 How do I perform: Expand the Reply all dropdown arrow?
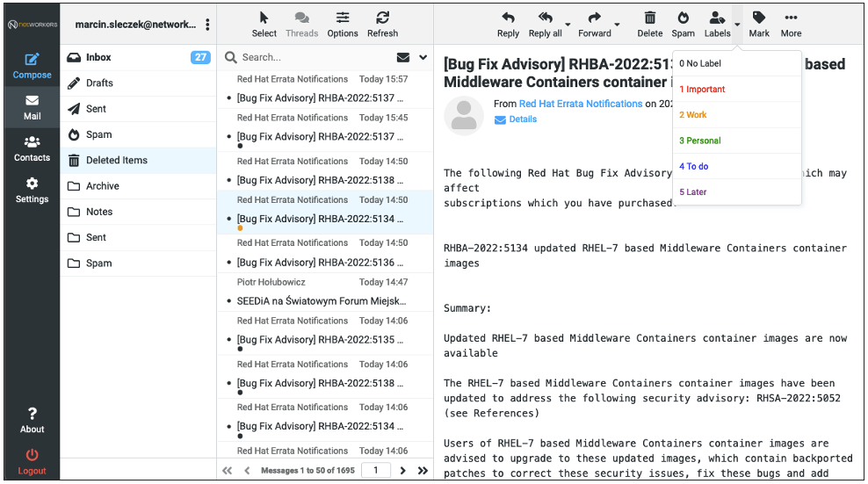pyautogui.click(x=568, y=25)
